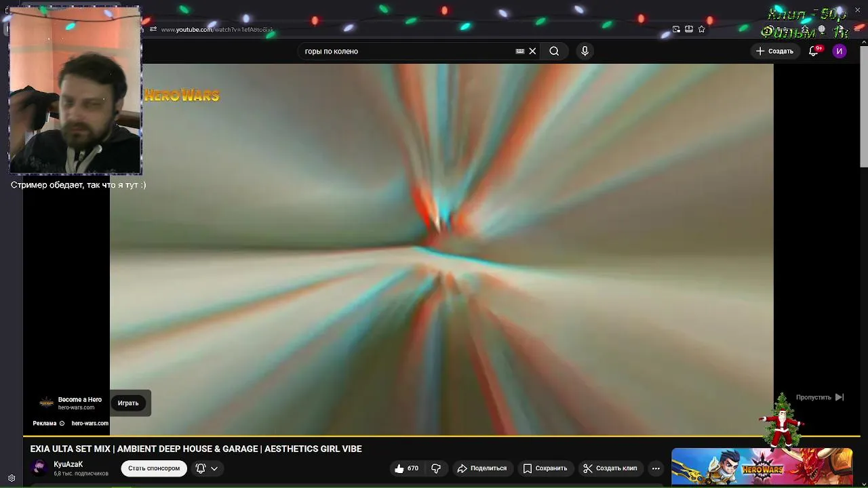Click the site info icon before URL
Viewport: 868px width, 488px height.
point(153,29)
